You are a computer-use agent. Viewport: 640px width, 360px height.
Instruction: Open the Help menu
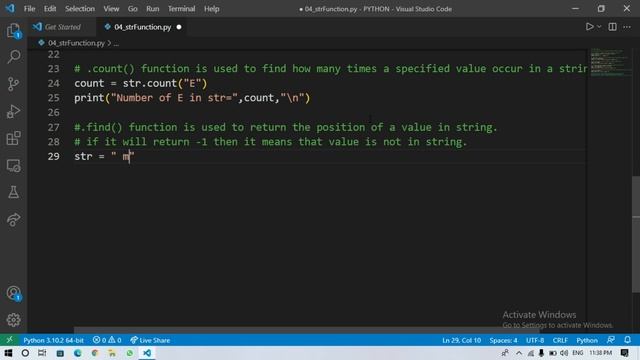pos(211,9)
